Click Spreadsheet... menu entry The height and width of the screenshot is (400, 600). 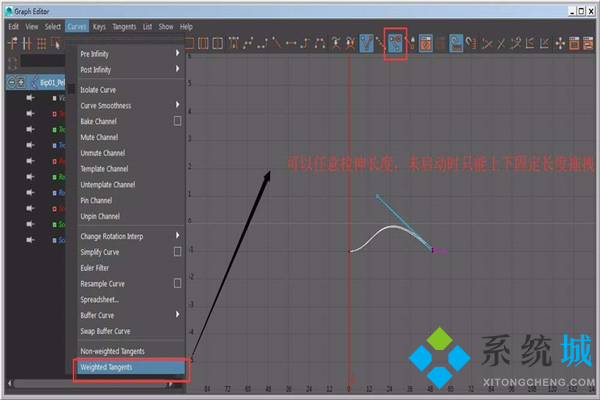point(100,299)
